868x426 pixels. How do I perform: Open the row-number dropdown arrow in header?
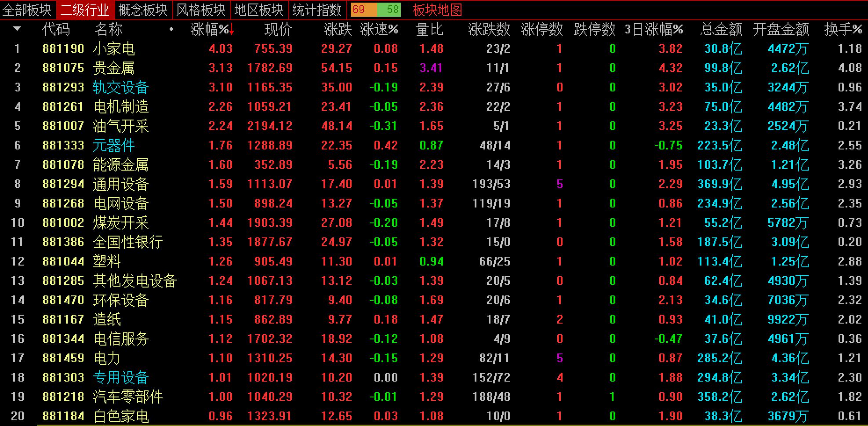(17, 29)
